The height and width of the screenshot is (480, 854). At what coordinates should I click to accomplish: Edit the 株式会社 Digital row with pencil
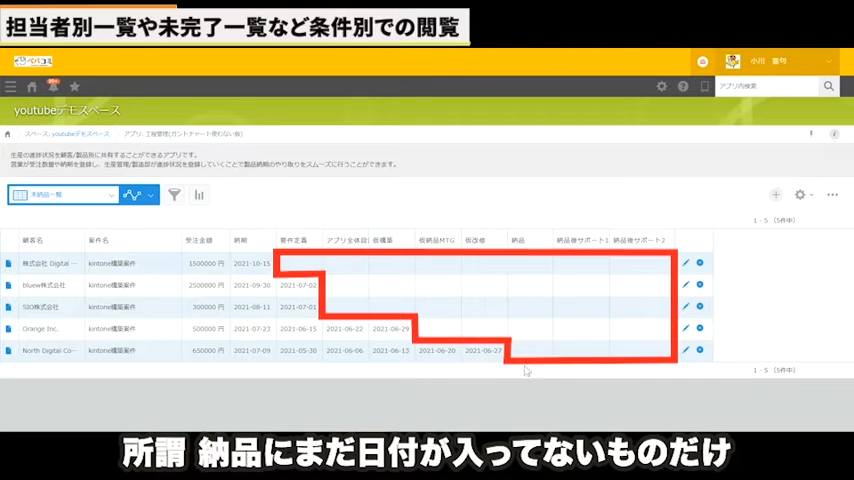686,263
